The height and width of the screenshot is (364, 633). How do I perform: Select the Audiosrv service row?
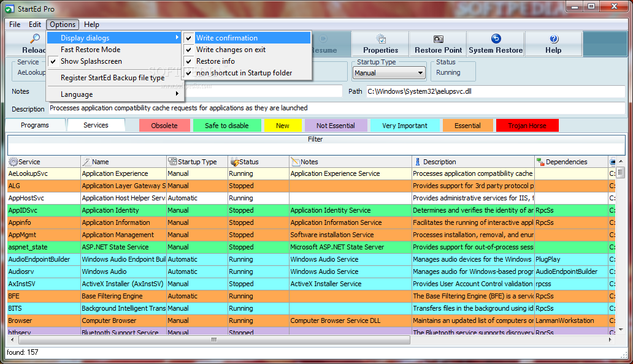[311, 271]
